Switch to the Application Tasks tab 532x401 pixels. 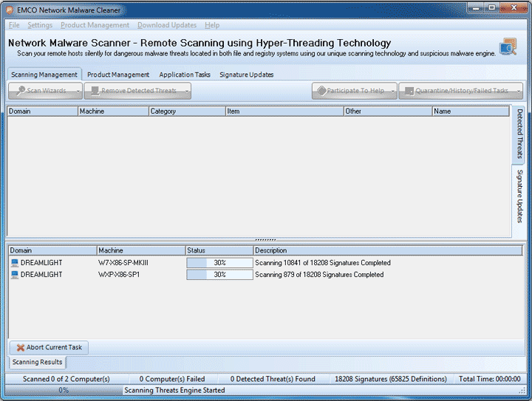click(x=185, y=75)
